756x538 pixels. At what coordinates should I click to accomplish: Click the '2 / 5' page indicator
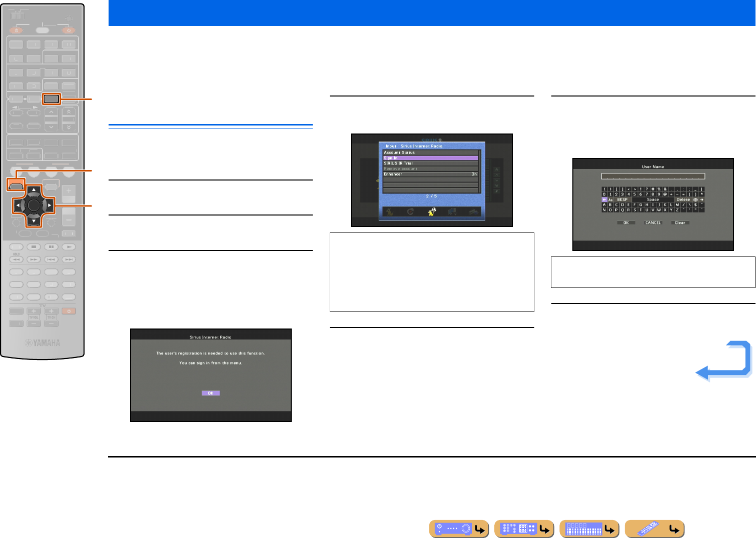431,196
